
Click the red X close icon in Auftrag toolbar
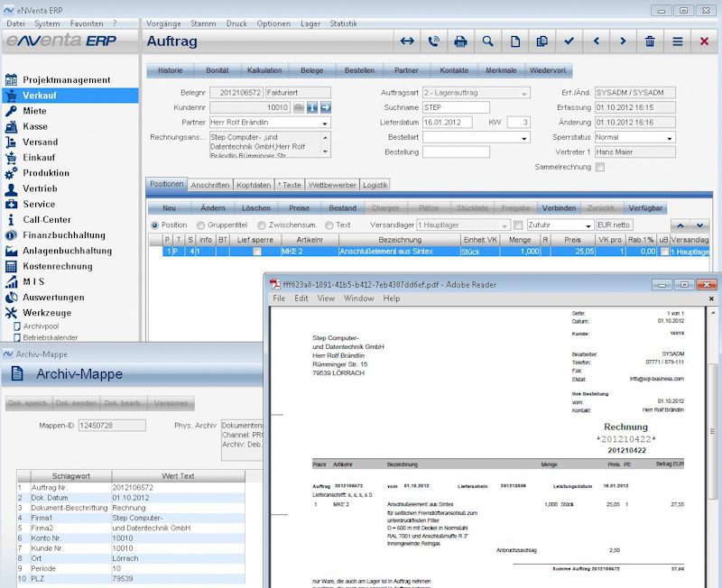[704, 41]
